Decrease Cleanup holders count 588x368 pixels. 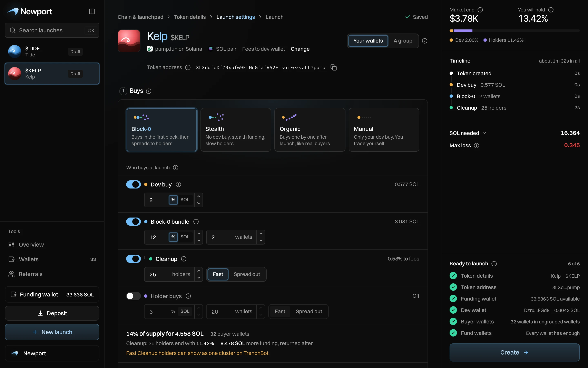[x=199, y=278]
